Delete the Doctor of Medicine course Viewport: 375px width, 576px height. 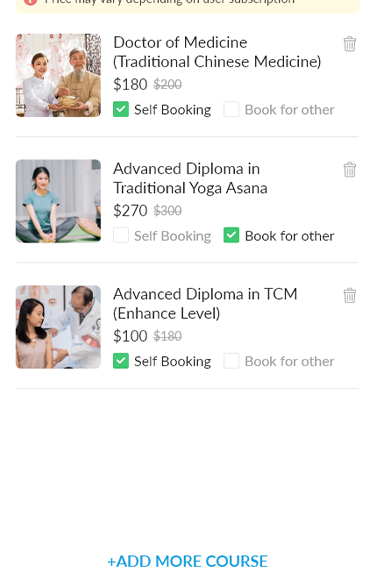(x=350, y=44)
